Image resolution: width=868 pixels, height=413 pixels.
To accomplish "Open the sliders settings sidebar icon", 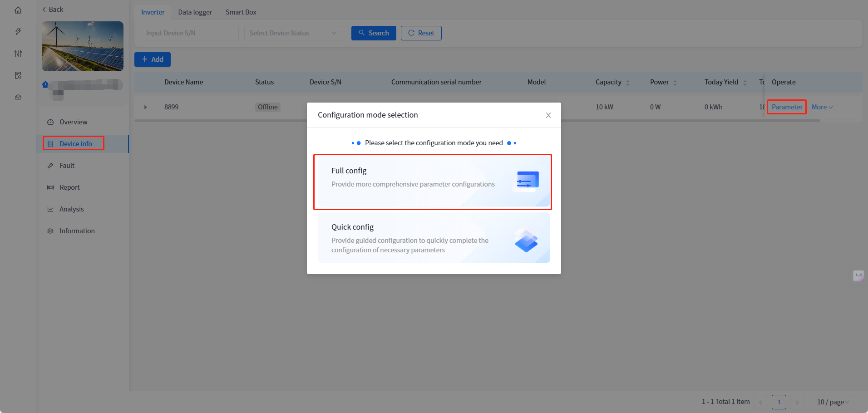I will point(18,54).
